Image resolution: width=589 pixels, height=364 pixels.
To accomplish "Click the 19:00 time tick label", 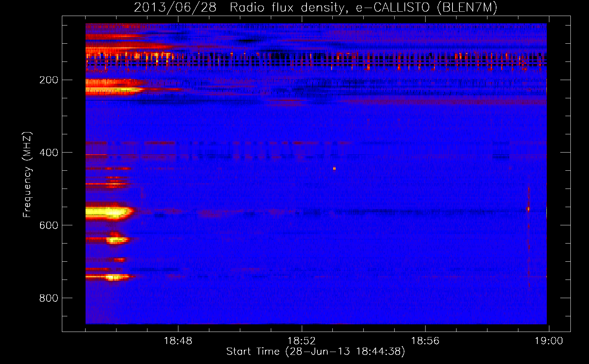I will coord(549,341).
